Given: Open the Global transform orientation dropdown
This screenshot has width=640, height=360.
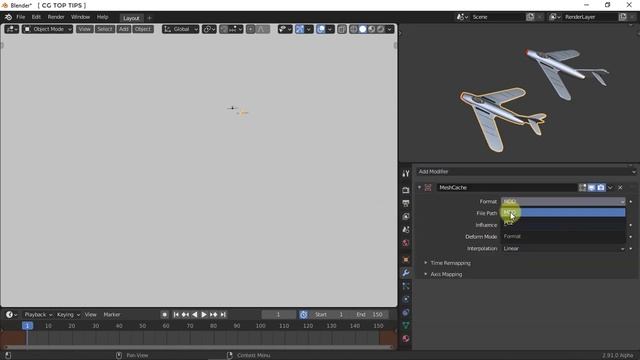Looking at the screenshot, I should point(180,29).
